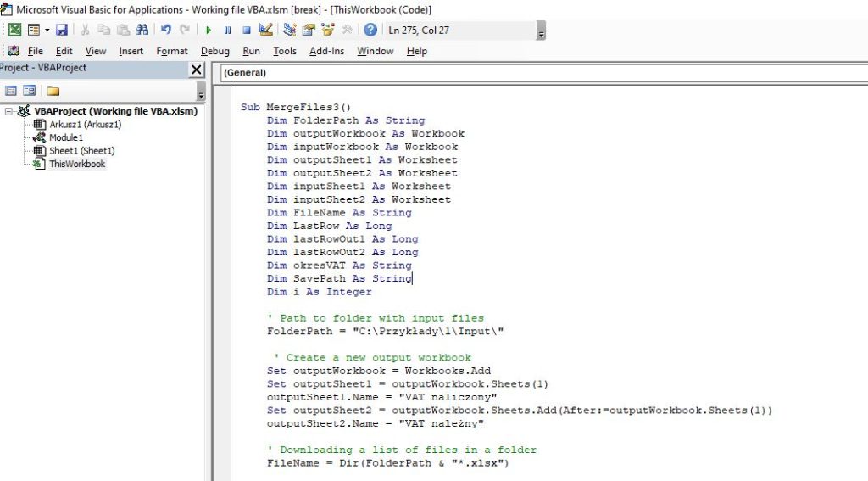Click the Break (pause) toolbar icon
Image resolution: width=868 pixels, height=481 pixels.
click(x=227, y=30)
